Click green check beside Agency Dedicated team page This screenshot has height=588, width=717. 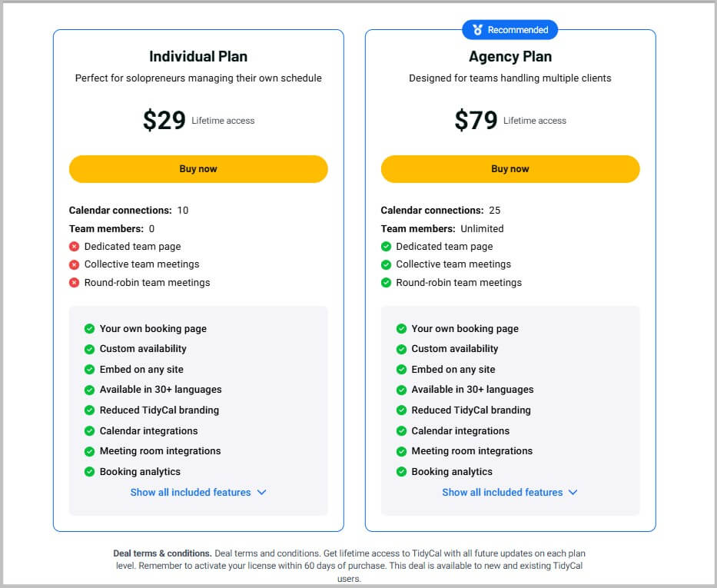click(x=386, y=247)
